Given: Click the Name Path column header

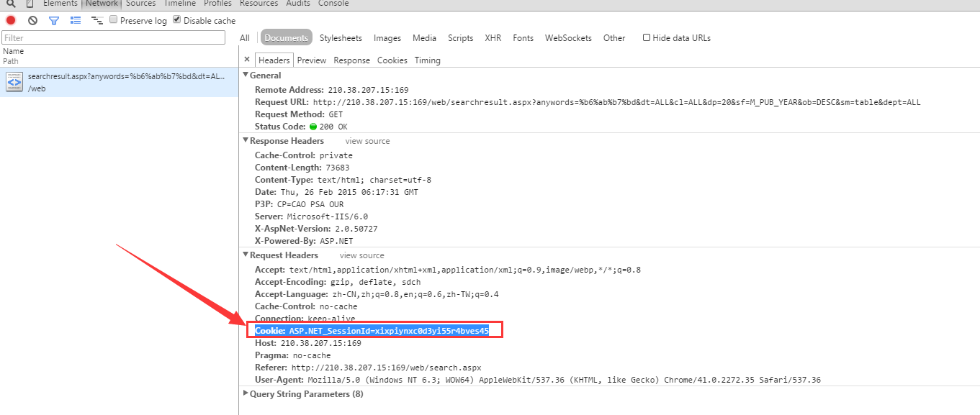Looking at the screenshot, I should tap(119, 56).
